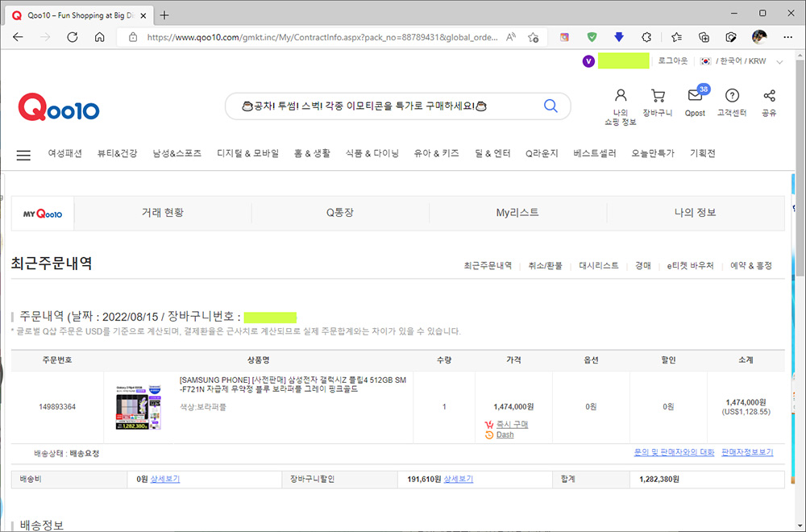Click the 로그아웃 link

(673, 60)
